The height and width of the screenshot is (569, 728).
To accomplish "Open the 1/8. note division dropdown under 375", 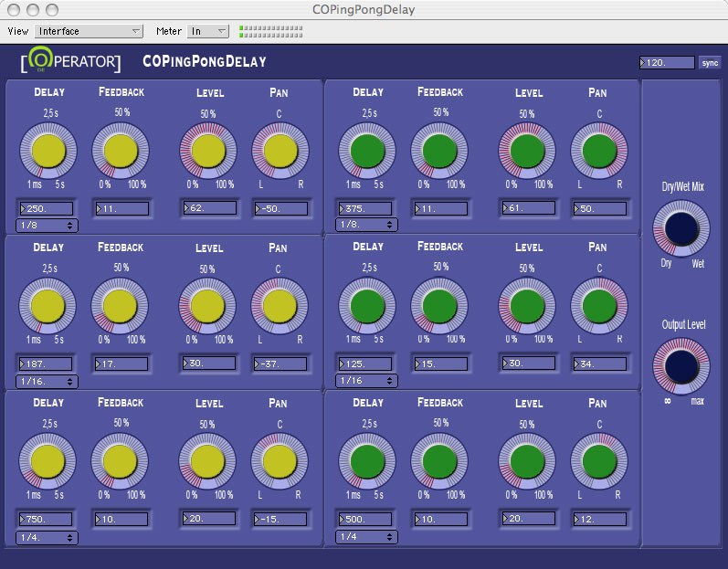I will click(367, 225).
